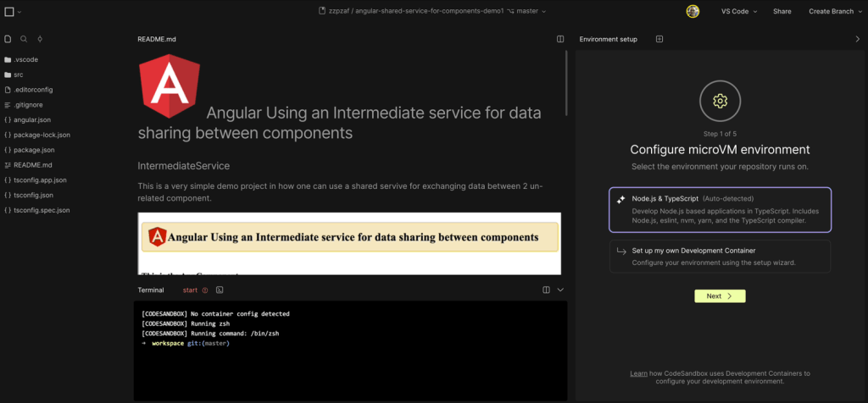Viewport: 868px width, 403px height.
Task: Click inside the terminal at the workspace prompt
Action: (186, 343)
